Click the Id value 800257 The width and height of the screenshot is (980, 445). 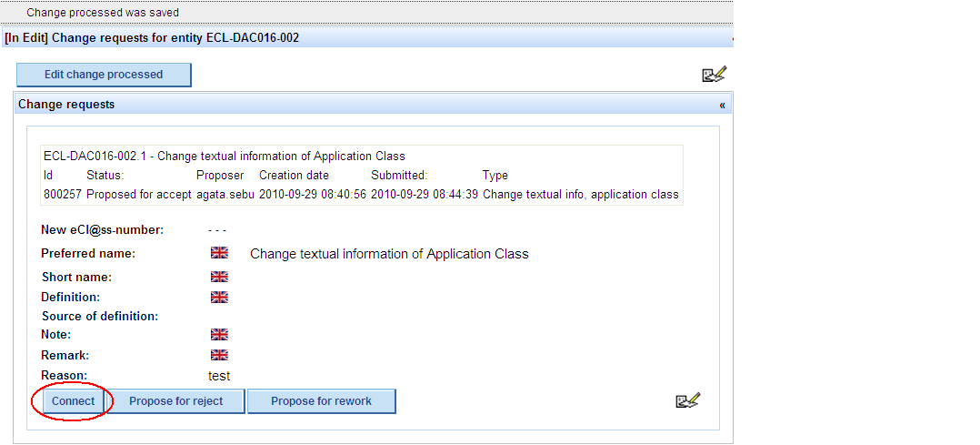click(x=61, y=195)
